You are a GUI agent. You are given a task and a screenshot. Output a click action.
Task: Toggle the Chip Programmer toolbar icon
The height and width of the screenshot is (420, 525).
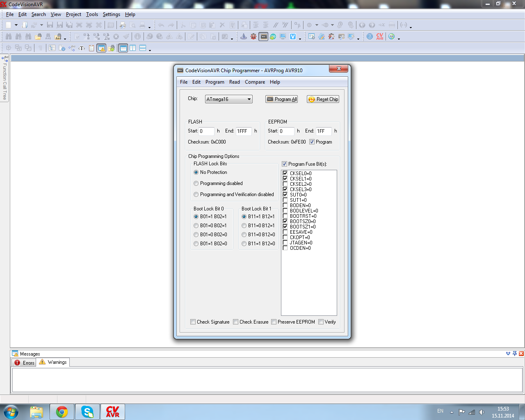263,37
